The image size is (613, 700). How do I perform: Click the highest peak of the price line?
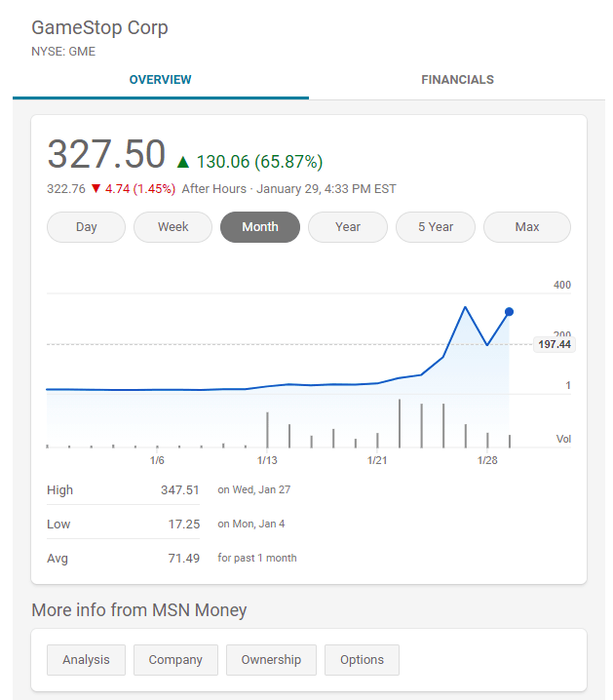click(466, 308)
